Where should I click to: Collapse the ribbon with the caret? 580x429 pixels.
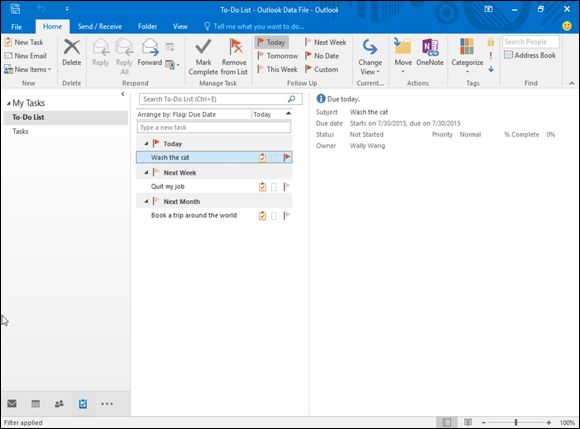click(x=571, y=83)
